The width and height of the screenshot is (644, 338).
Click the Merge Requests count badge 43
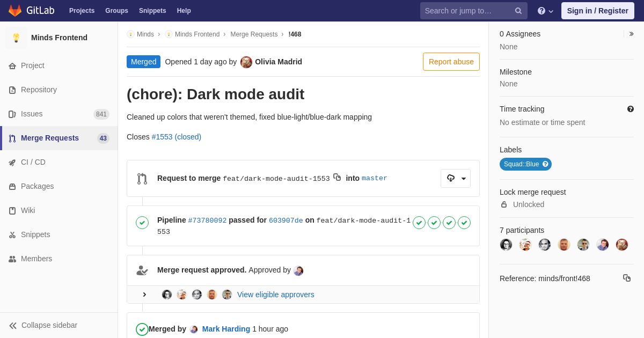pyautogui.click(x=103, y=138)
